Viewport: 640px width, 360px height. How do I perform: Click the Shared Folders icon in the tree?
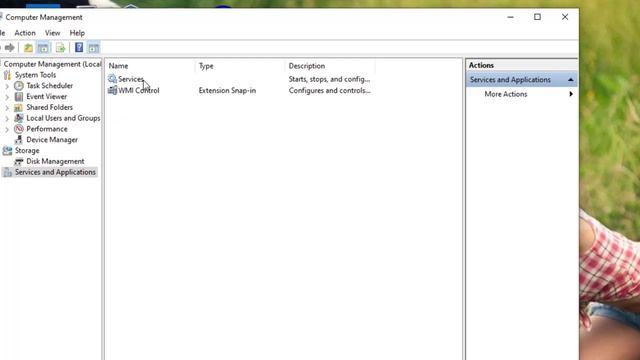(19, 107)
